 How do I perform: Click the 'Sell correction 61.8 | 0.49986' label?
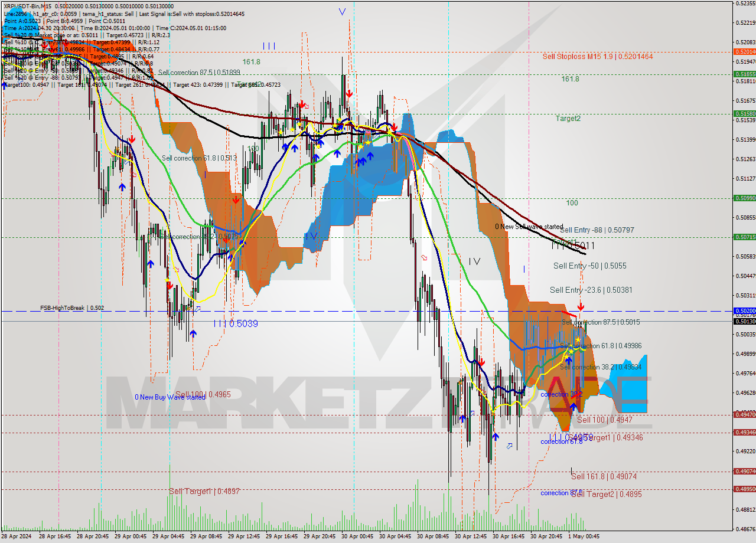click(601, 346)
